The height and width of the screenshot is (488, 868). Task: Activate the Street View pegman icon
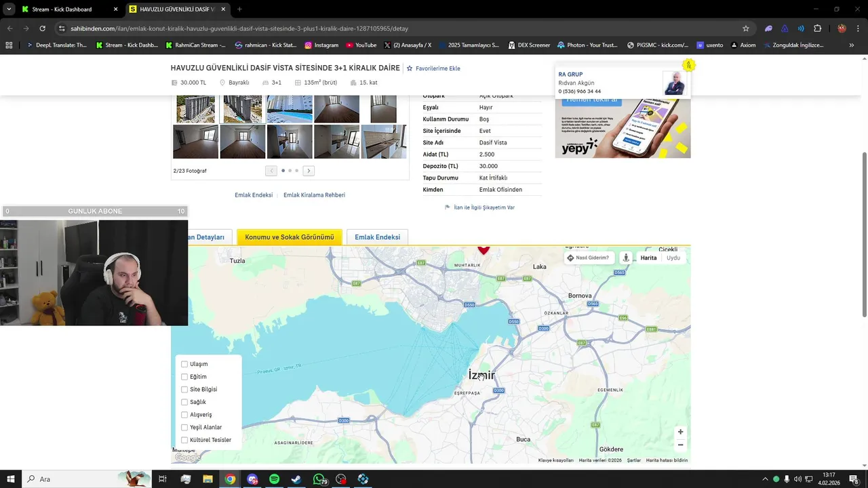pos(626,258)
